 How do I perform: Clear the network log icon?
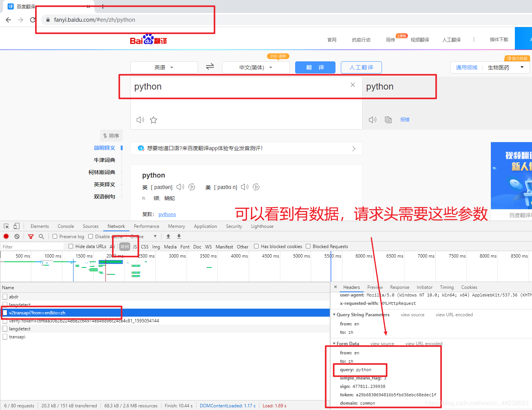point(17,236)
